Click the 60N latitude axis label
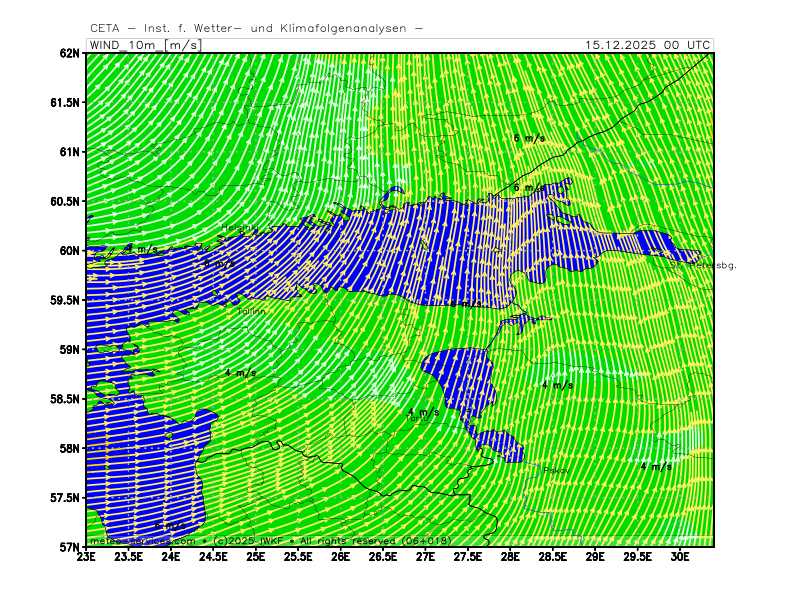The height and width of the screenshot is (600, 800). tap(68, 251)
